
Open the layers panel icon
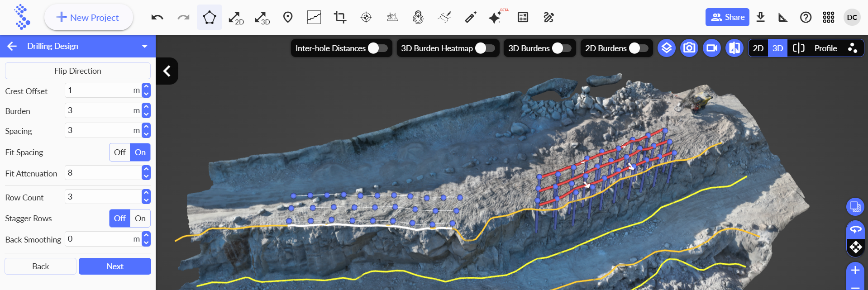(x=666, y=48)
